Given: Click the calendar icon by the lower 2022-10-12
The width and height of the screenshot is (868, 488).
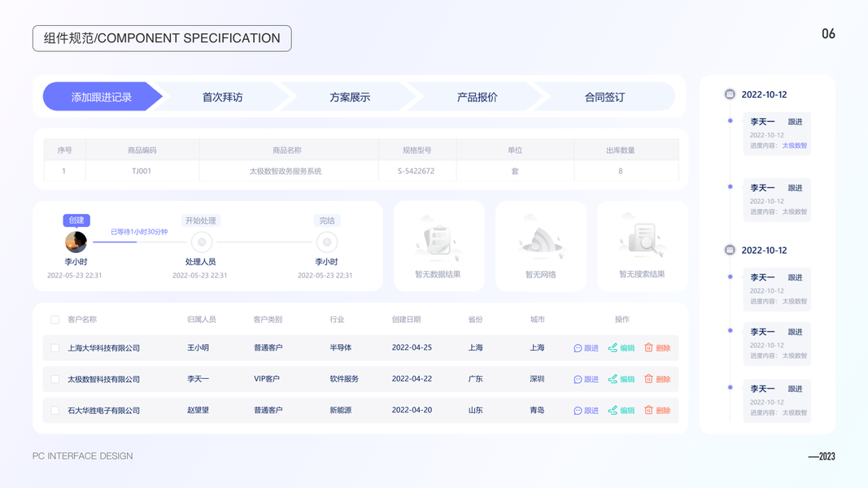Looking at the screenshot, I should click(730, 250).
